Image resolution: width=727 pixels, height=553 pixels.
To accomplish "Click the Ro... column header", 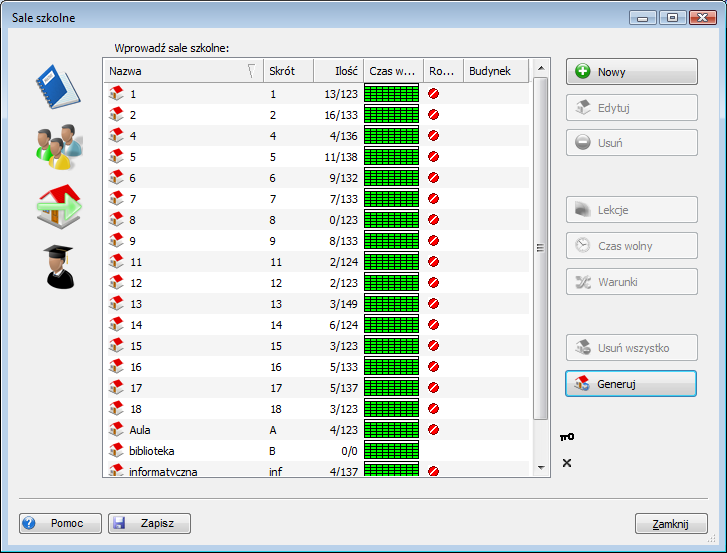I will pyautogui.click(x=443, y=71).
